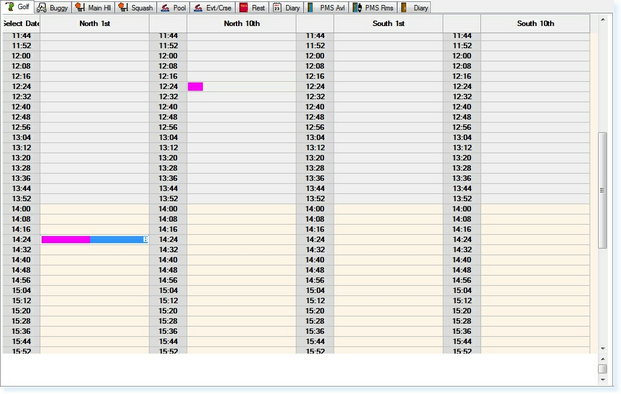
Task: Click the empty 14:56 slot in South 10th
Action: (535, 280)
